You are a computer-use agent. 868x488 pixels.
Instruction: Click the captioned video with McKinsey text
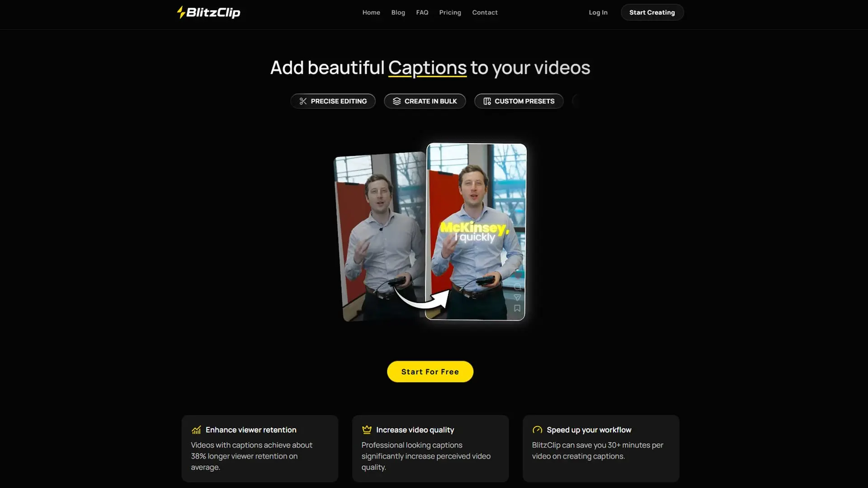click(x=476, y=232)
